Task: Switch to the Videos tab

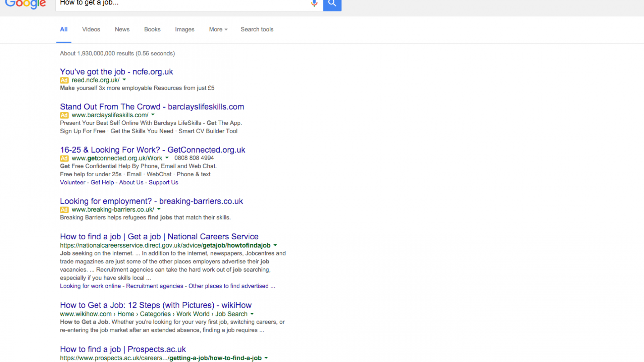Action: pyautogui.click(x=91, y=29)
